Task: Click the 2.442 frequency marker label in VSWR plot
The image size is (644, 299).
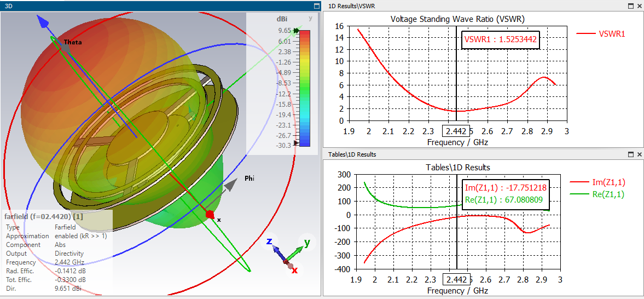Action: coord(455,131)
